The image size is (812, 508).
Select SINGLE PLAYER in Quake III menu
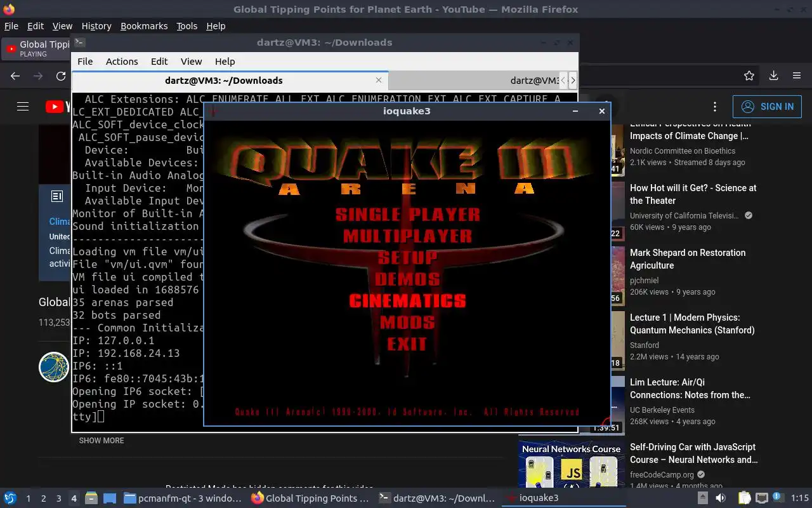(x=407, y=214)
